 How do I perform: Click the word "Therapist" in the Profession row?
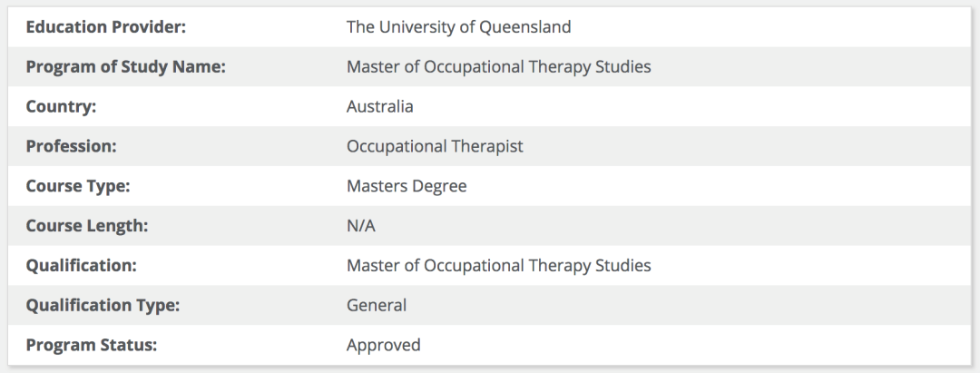(488, 146)
